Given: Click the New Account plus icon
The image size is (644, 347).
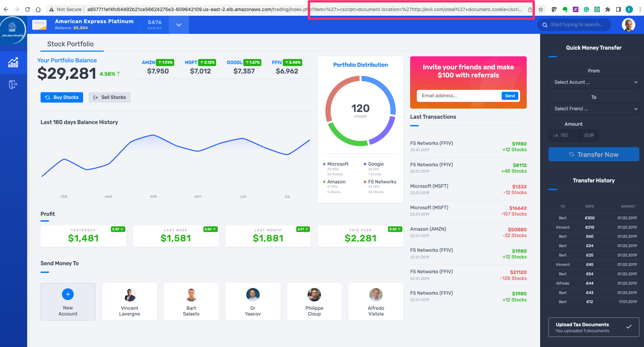Looking at the screenshot, I should [x=68, y=294].
